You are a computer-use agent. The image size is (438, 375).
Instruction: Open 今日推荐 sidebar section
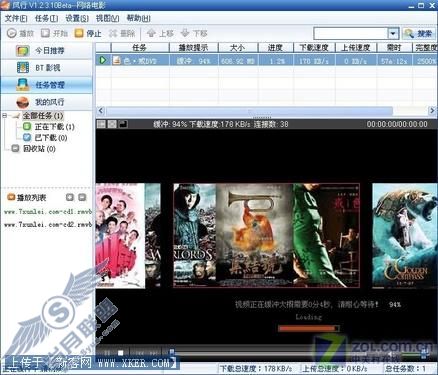[47, 51]
